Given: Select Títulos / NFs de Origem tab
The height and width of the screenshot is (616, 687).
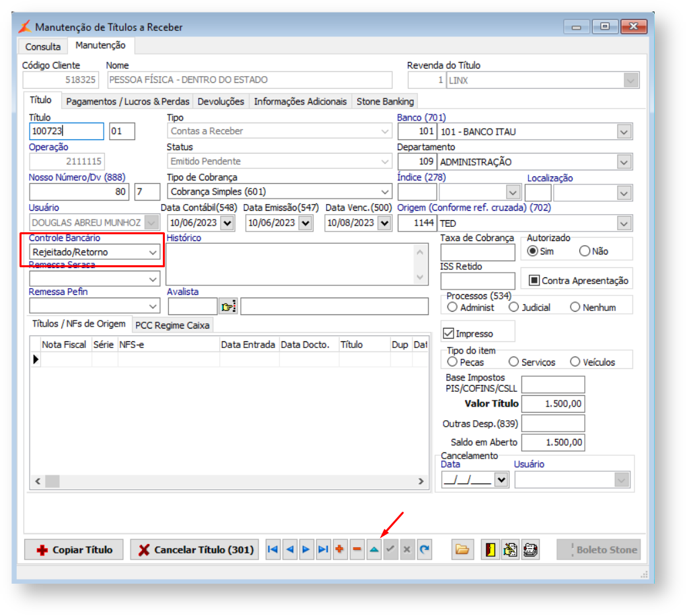Looking at the screenshot, I should coord(79,324).
